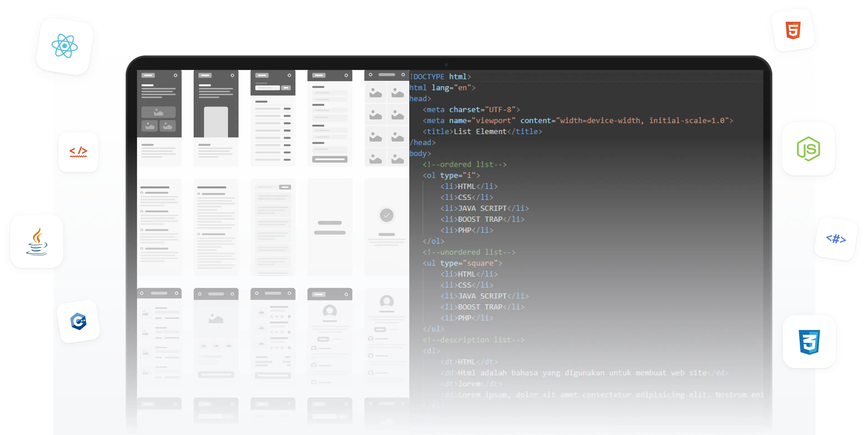This screenshot has height=435, width=868.
Task: Click the C++ hexagon logo icon
Action: pyautogui.click(x=79, y=321)
